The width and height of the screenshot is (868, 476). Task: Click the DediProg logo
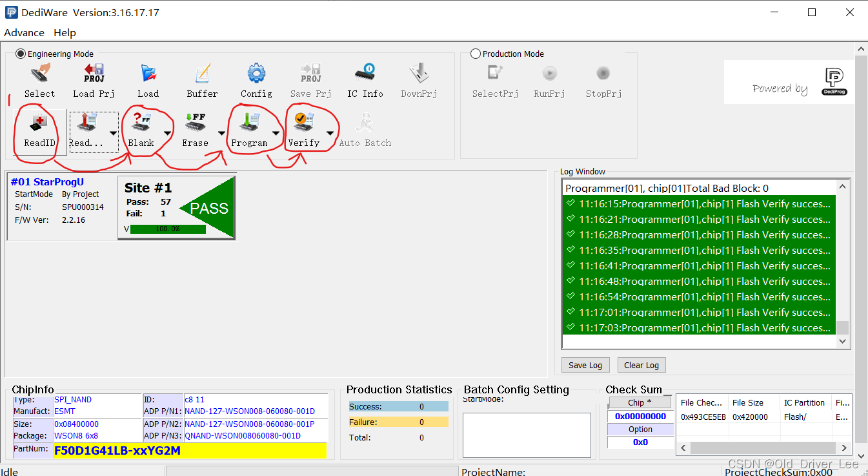tap(836, 82)
